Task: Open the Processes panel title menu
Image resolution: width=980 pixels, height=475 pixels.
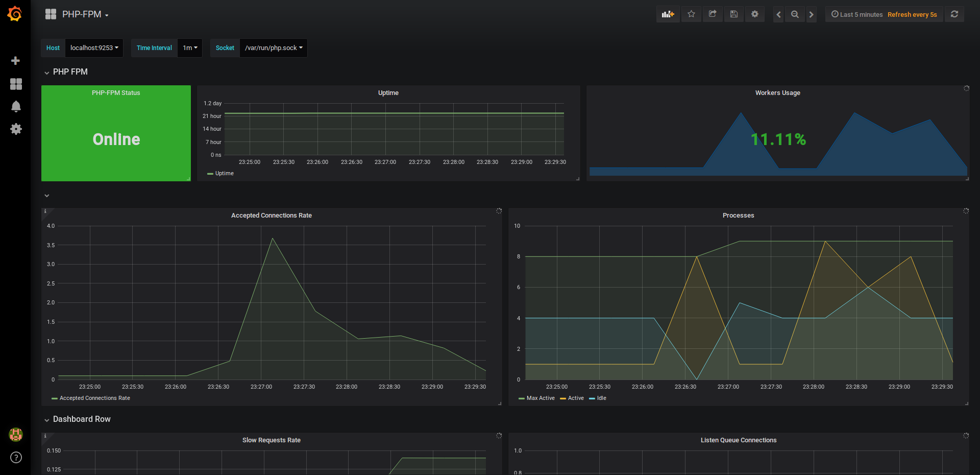Action: (x=738, y=216)
